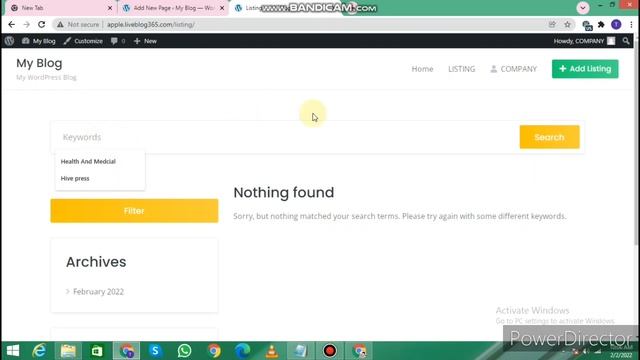Screen dimensions: 640x360
Task: Reload the page with the refresh icon
Action: (42, 24)
